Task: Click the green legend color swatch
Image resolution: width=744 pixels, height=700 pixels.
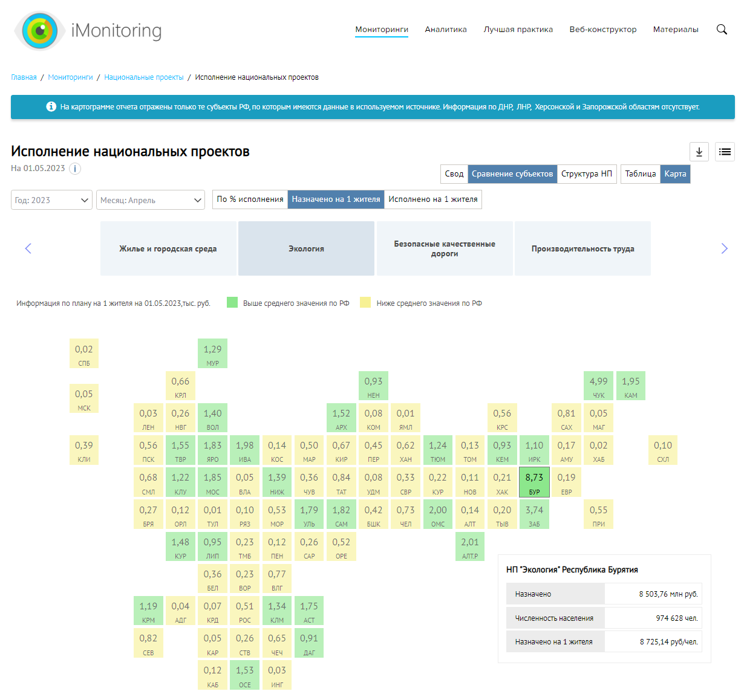Action: [232, 303]
